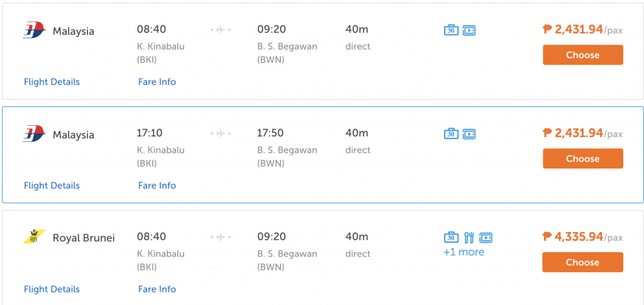Open Fare Info for 08:40 Malaysia flight
The image size is (644, 305).
click(x=157, y=82)
